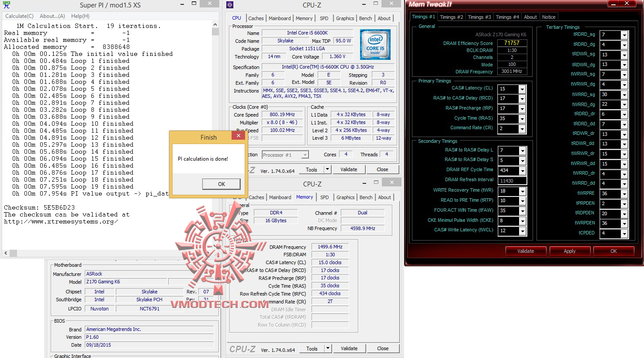Switch to Mainboard tab in top CPU-Z
The image size is (644, 358).
pyautogui.click(x=280, y=18)
